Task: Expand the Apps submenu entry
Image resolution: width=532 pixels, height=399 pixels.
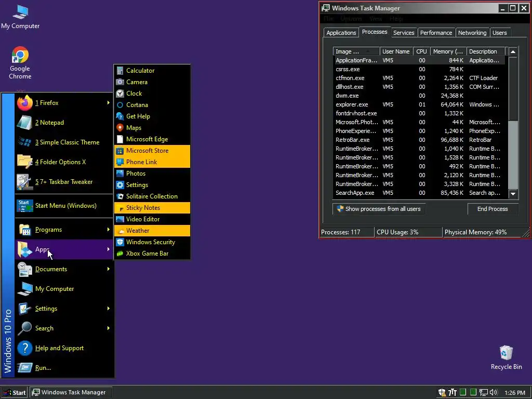Action: click(64, 249)
